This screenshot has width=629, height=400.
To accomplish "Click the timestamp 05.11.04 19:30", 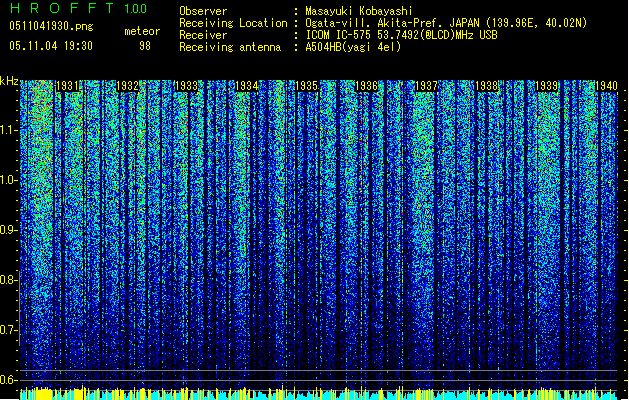I will point(51,46).
